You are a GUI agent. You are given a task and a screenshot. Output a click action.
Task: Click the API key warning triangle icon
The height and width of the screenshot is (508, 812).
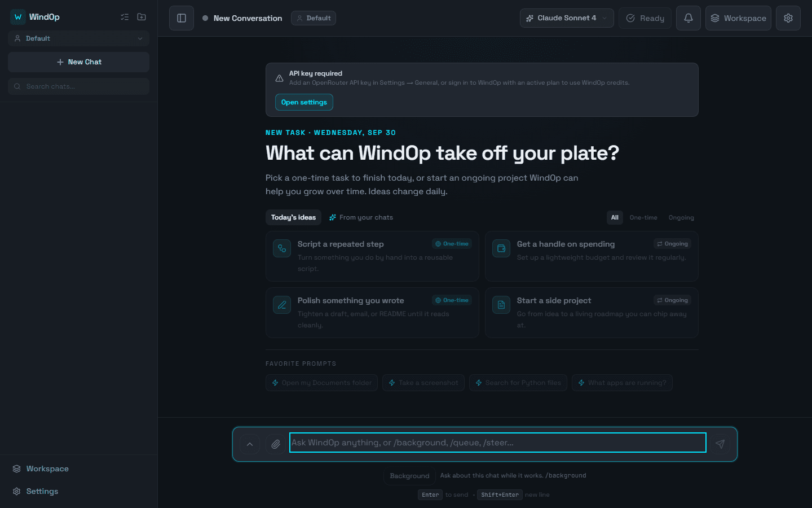point(279,78)
